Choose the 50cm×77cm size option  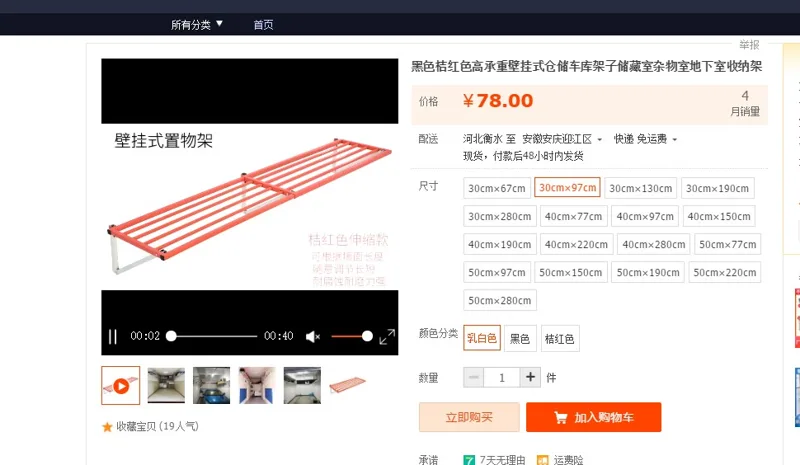tap(728, 244)
